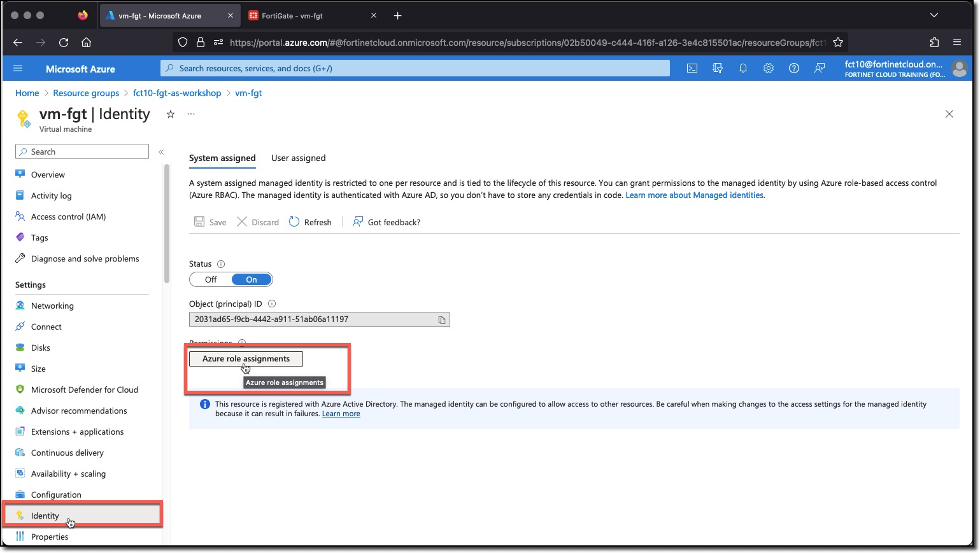Viewport: 980px width, 553px height.
Task: Open the more options ellipsis beside title
Action: point(191,114)
